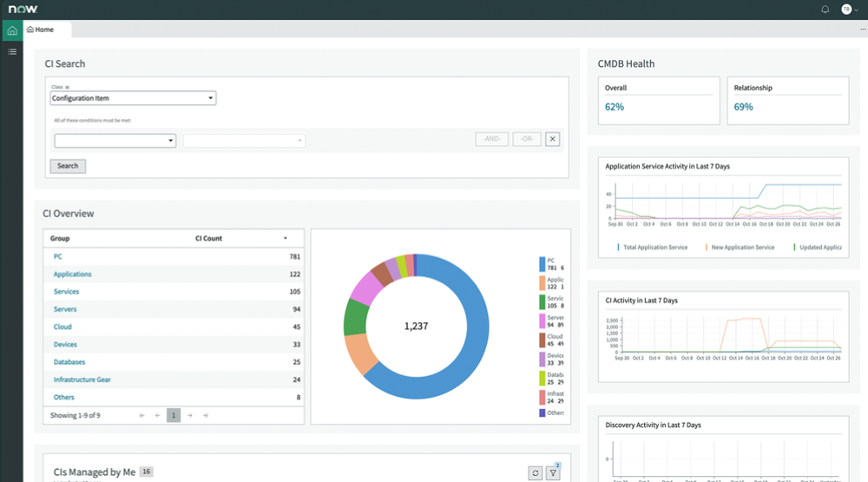Open the Others group link
Viewport: 868px width, 482px height.
point(63,397)
